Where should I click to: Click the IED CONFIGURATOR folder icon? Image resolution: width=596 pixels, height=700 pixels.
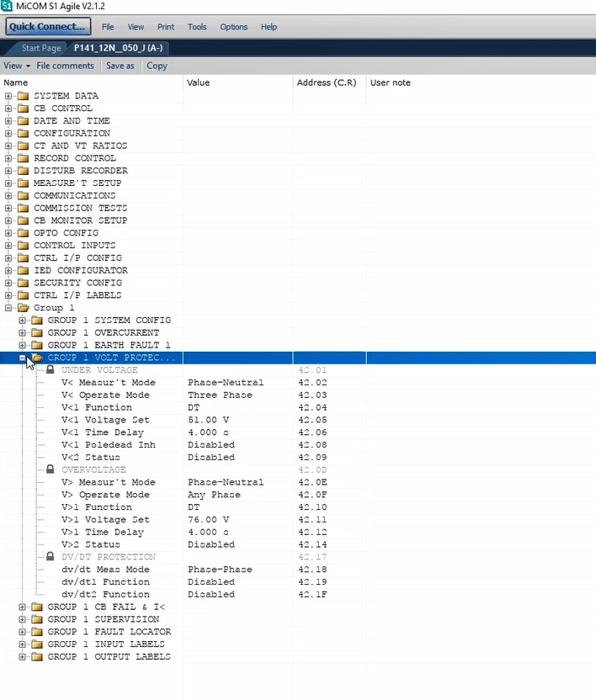pyautogui.click(x=24, y=271)
